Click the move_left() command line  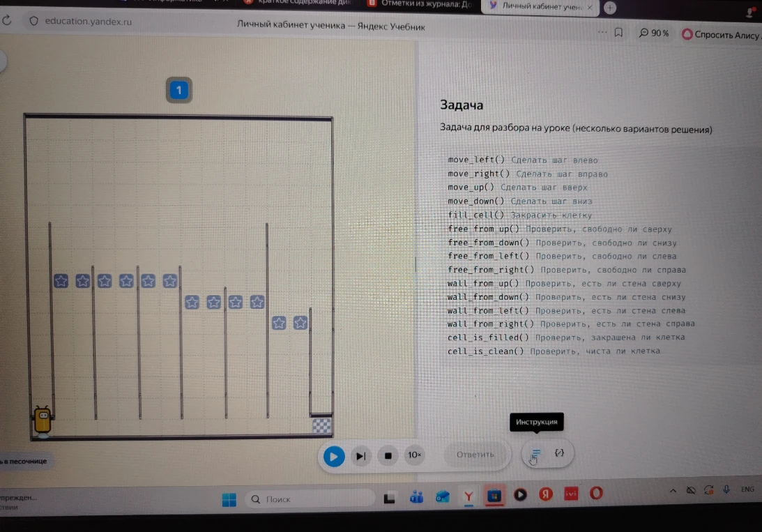click(x=523, y=160)
